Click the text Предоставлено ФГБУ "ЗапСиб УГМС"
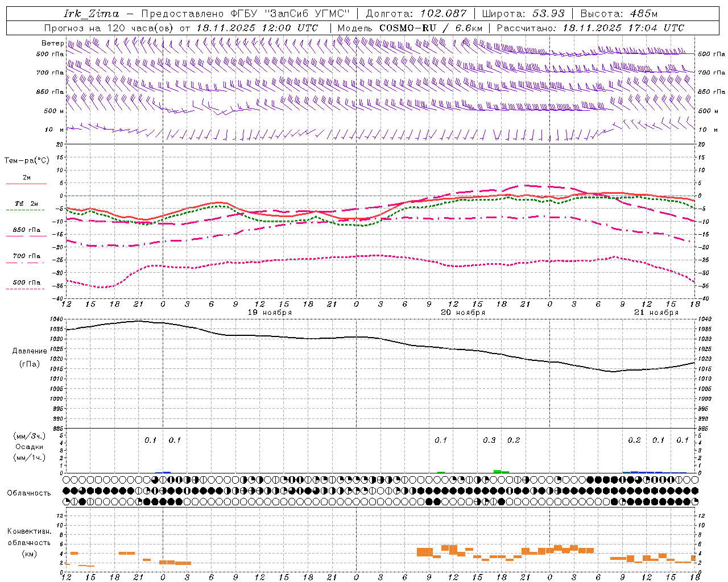Image resolution: width=728 pixels, height=582 pixels. (x=245, y=14)
